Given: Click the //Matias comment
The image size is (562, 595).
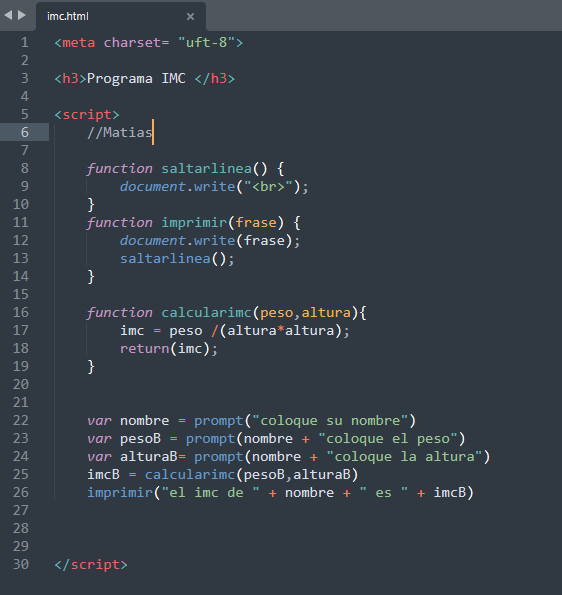Looking at the screenshot, I should pyautogui.click(x=120, y=132).
